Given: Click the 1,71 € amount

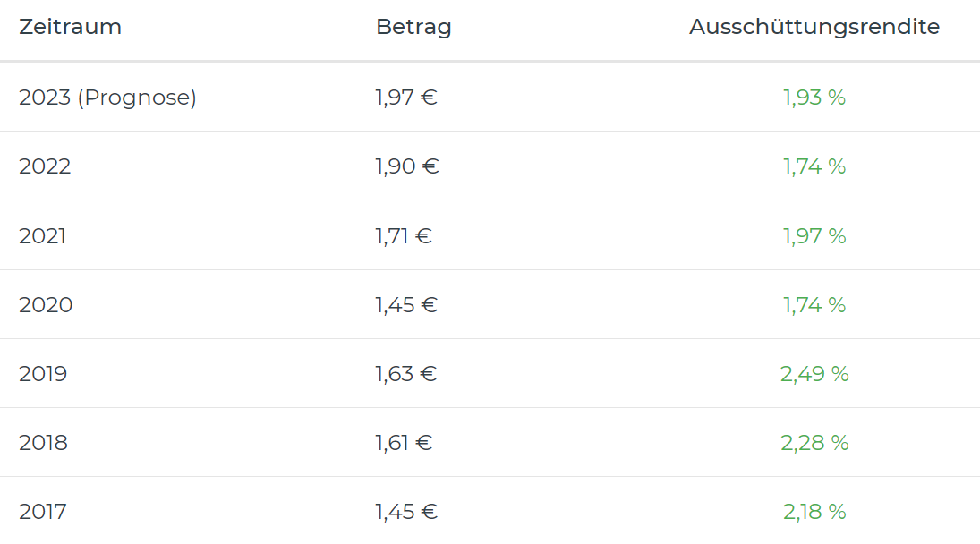Looking at the screenshot, I should point(404,236).
